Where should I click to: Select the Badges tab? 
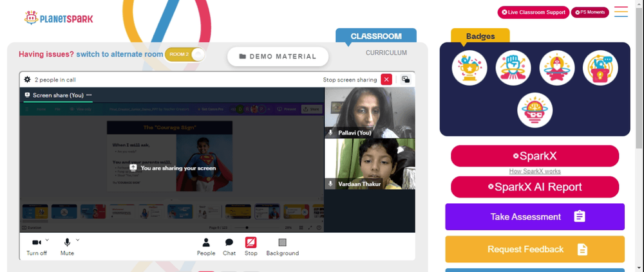(x=480, y=36)
